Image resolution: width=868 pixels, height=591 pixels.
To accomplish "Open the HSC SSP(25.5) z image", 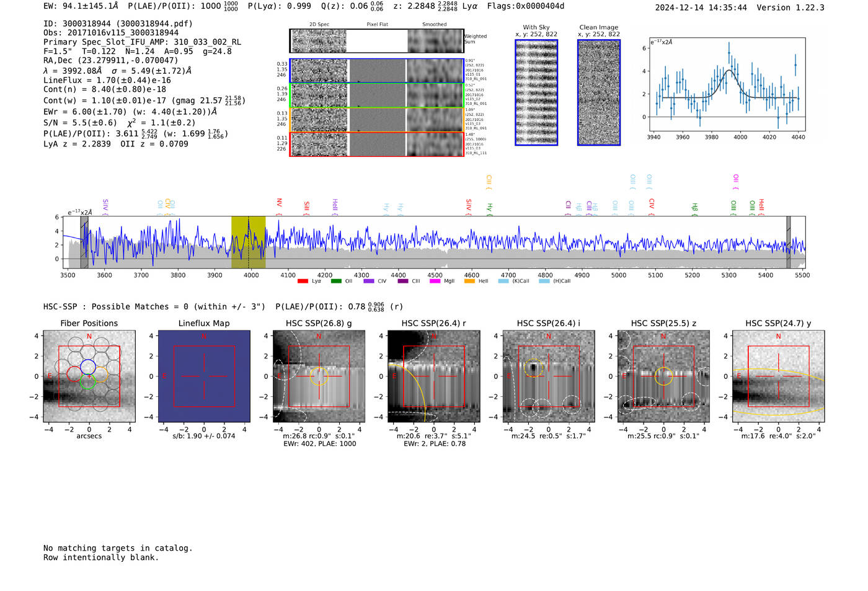I will 663,376.
